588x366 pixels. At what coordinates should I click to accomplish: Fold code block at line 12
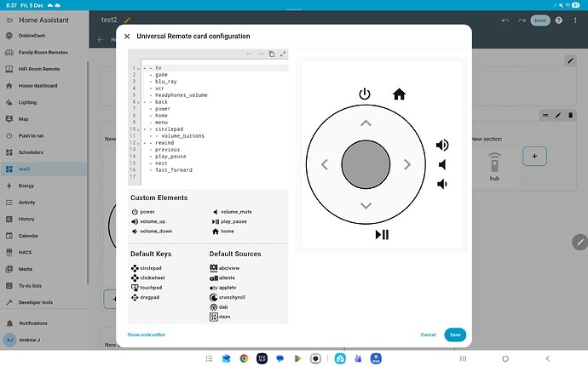[138, 143]
